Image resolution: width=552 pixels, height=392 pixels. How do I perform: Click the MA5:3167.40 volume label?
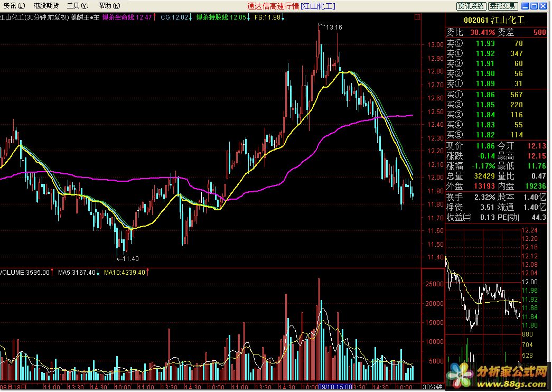pyautogui.click(x=79, y=272)
